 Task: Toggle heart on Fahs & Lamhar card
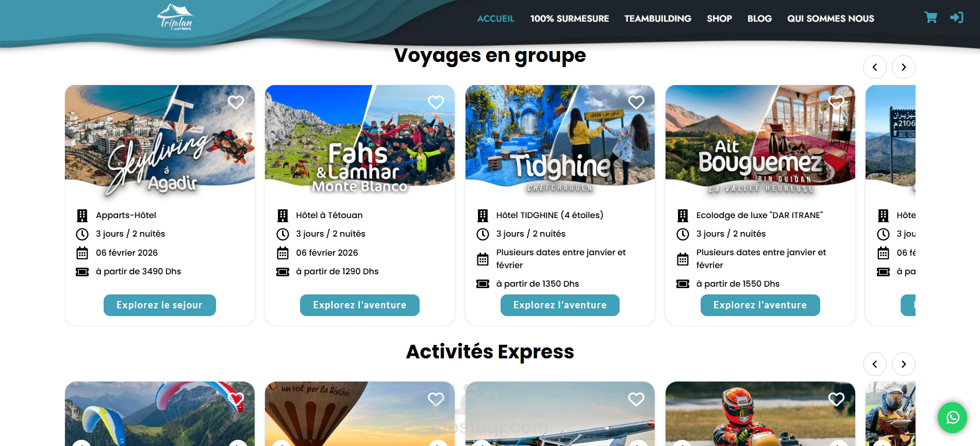point(436,103)
